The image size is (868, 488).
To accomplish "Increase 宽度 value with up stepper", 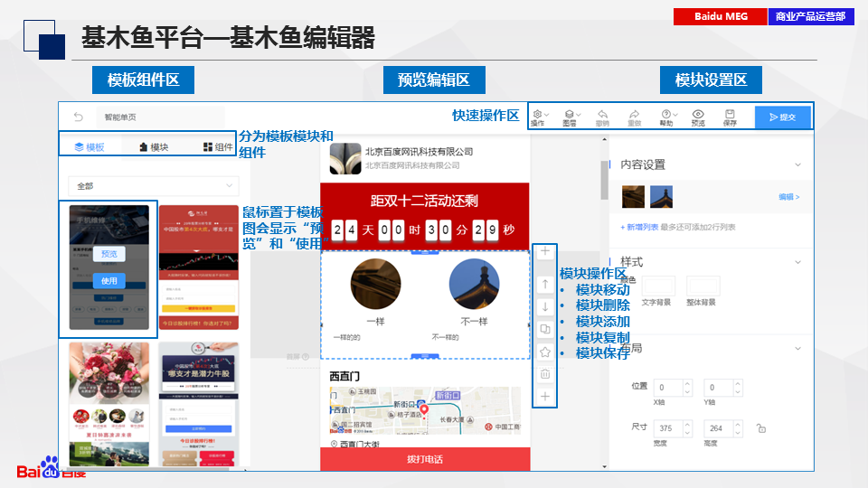I will coord(687,425).
